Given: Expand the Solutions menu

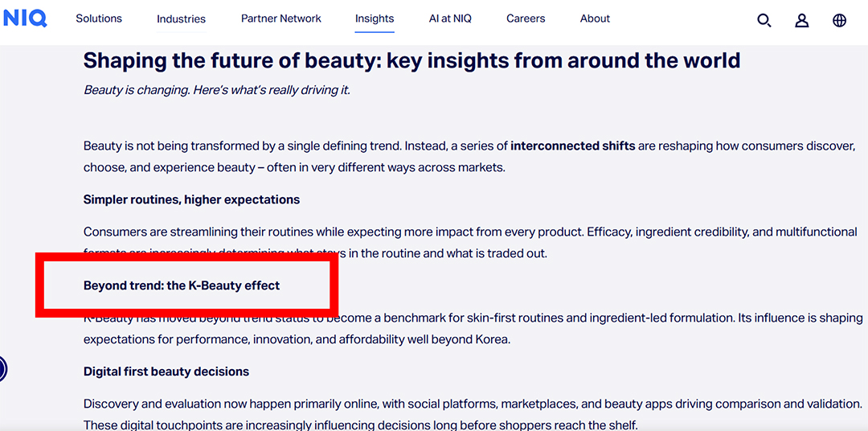Looking at the screenshot, I should pos(99,18).
